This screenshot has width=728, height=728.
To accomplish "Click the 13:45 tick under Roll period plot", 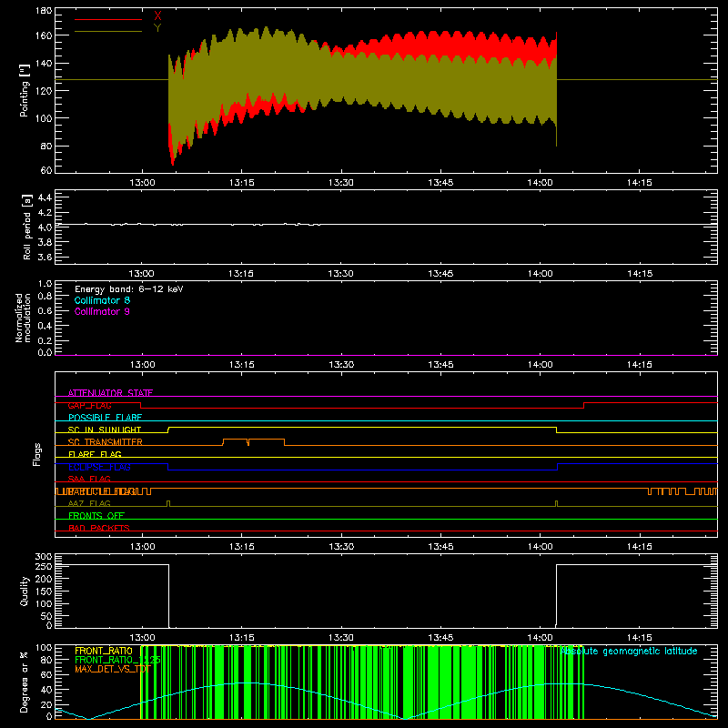I will (x=440, y=274).
